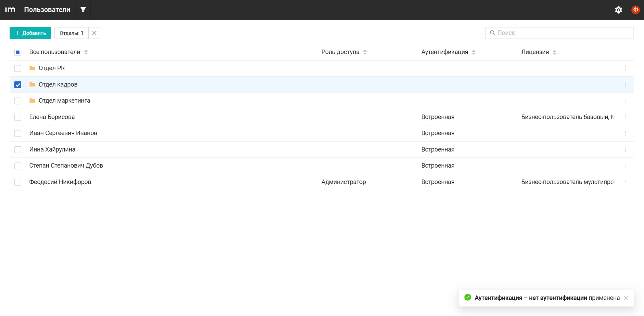Open row menu for Елена Борисова

click(626, 117)
